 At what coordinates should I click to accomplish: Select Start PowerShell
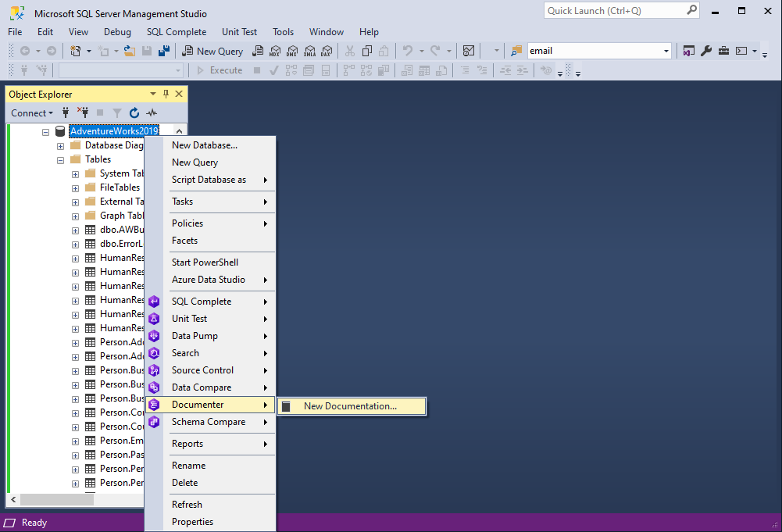pyautogui.click(x=210, y=262)
